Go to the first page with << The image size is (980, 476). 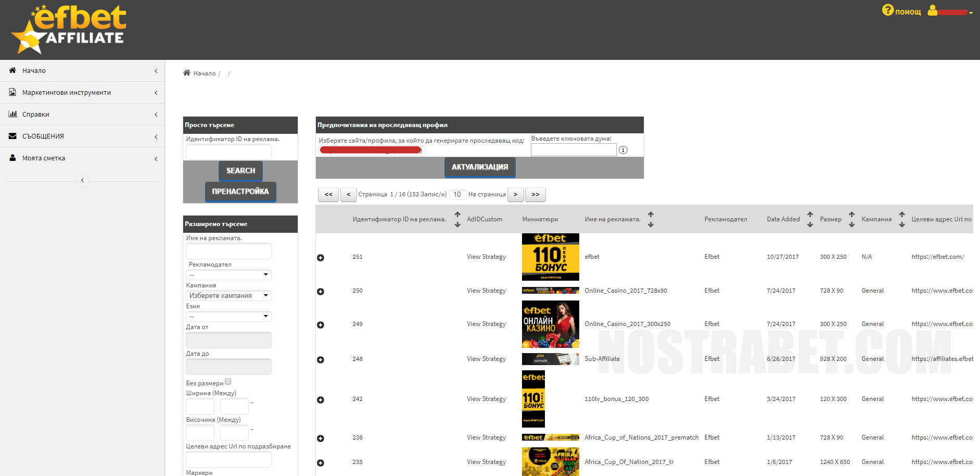click(328, 194)
